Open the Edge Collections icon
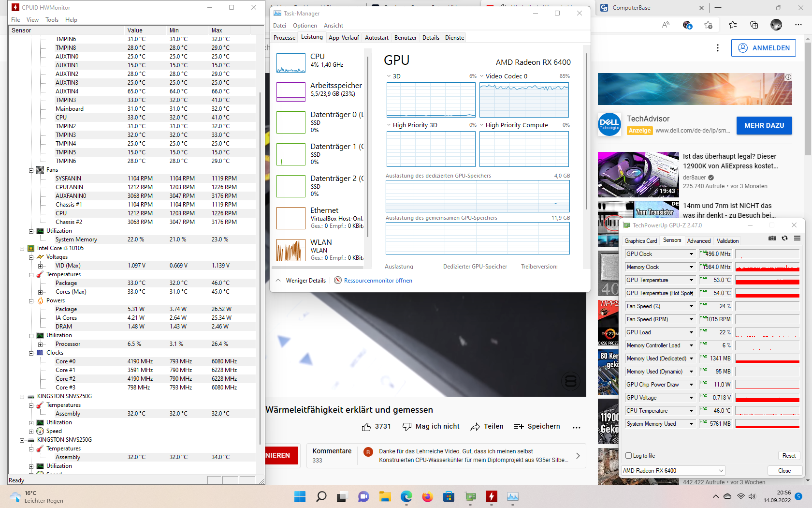The image size is (812, 508). pyautogui.click(x=754, y=25)
